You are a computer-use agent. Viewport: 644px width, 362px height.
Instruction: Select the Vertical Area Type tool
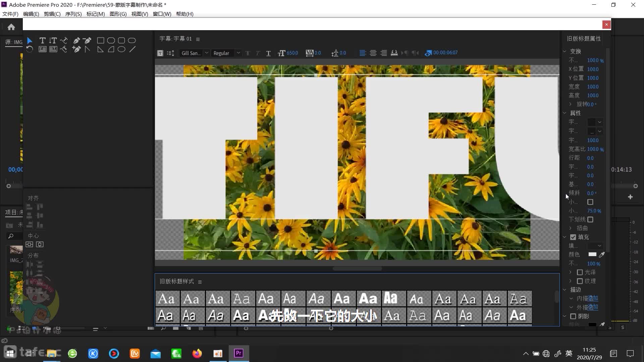[53, 49]
